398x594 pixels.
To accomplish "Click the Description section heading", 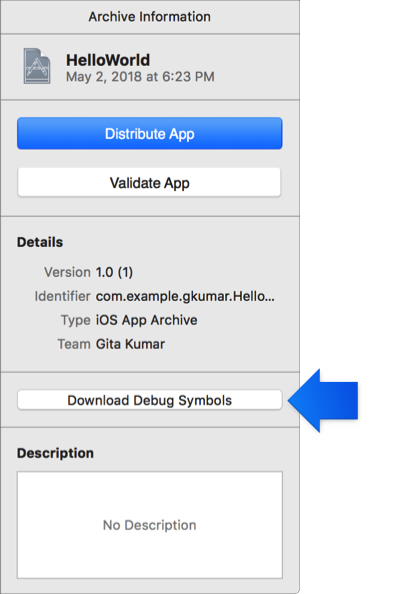I will click(55, 453).
